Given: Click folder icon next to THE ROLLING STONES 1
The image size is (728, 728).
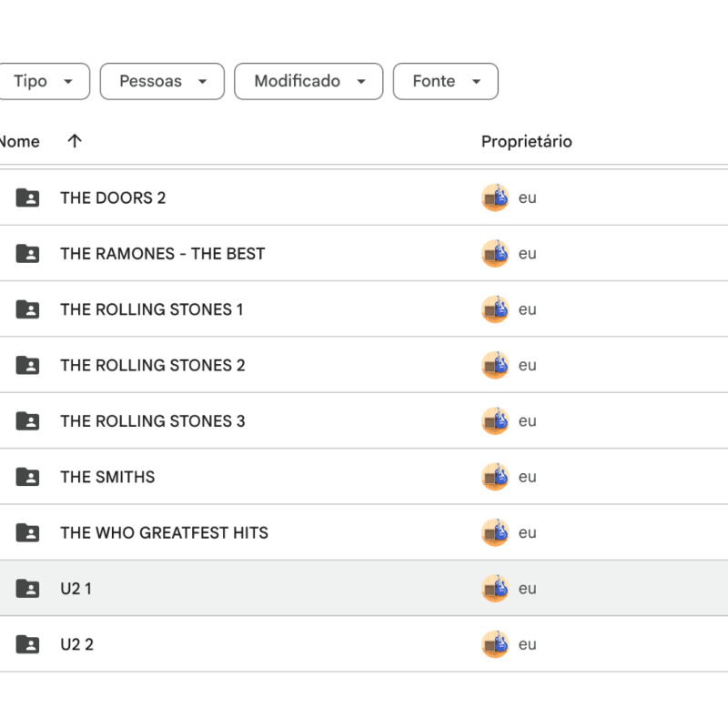Looking at the screenshot, I should (x=28, y=309).
